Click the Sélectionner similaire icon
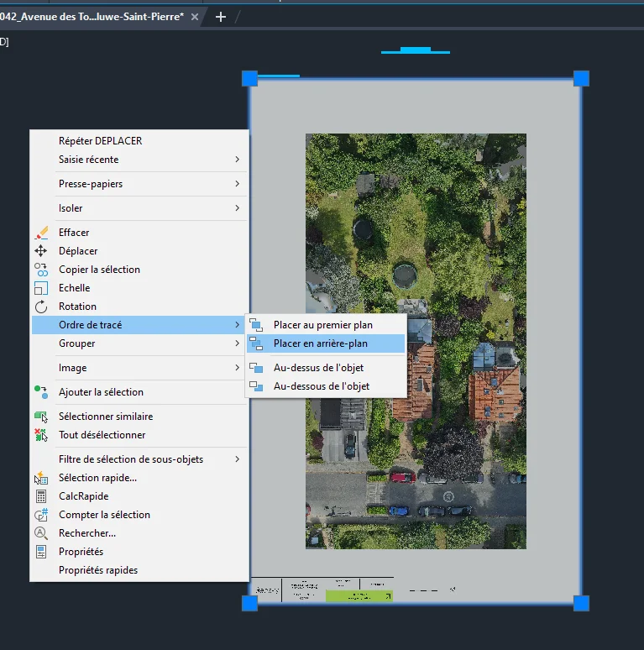Viewport: 644px width, 650px height. tap(41, 417)
